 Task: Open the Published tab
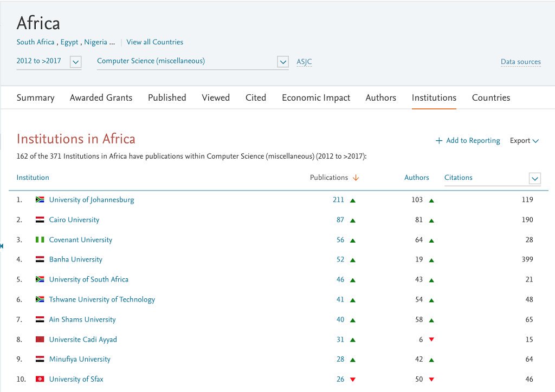(x=167, y=97)
